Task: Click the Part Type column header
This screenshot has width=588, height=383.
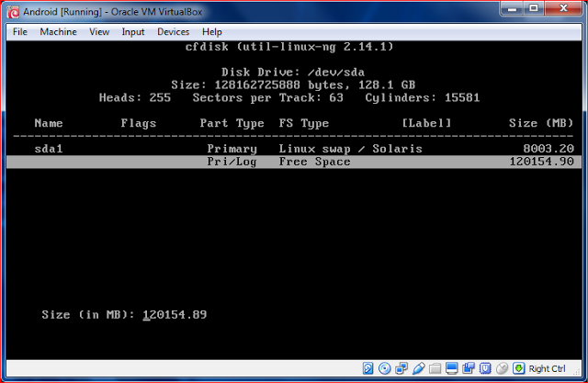Action: [x=232, y=123]
